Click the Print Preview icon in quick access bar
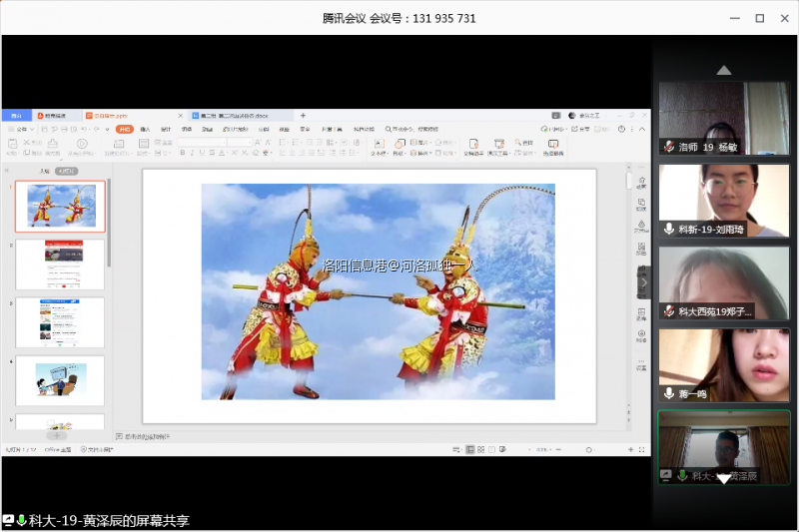 (x=74, y=130)
